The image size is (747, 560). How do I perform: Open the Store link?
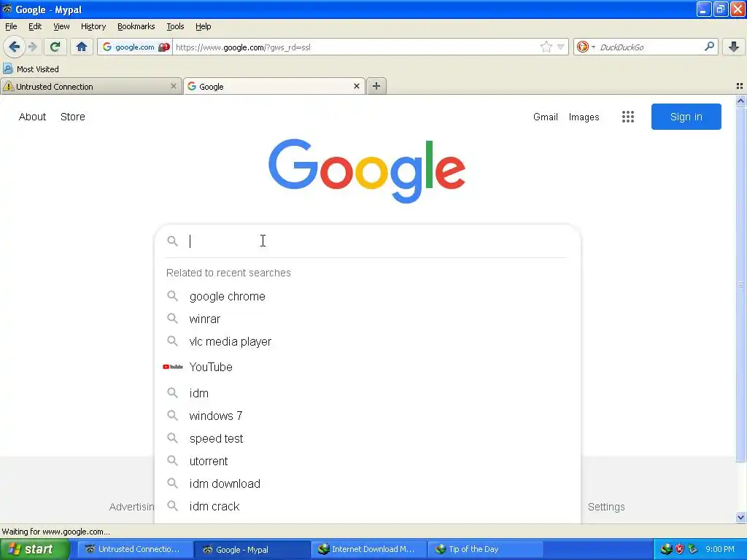(x=72, y=117)
